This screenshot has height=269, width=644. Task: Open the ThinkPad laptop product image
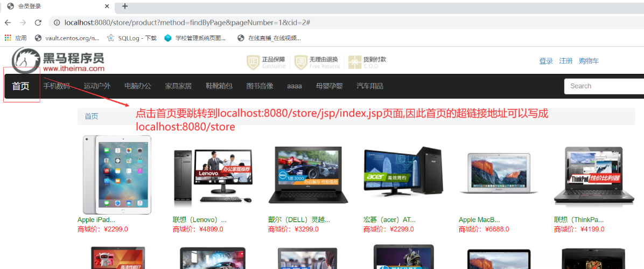[x=594, y=175]
